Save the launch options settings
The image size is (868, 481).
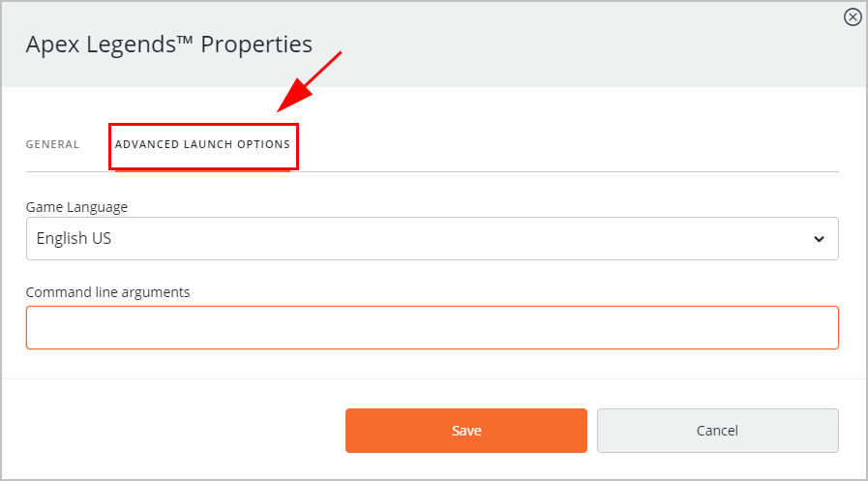click(465, 431)
